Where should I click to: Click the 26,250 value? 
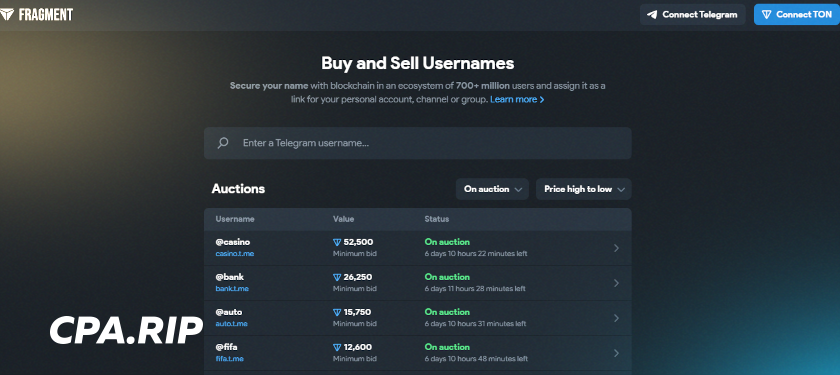coord(358,277)
